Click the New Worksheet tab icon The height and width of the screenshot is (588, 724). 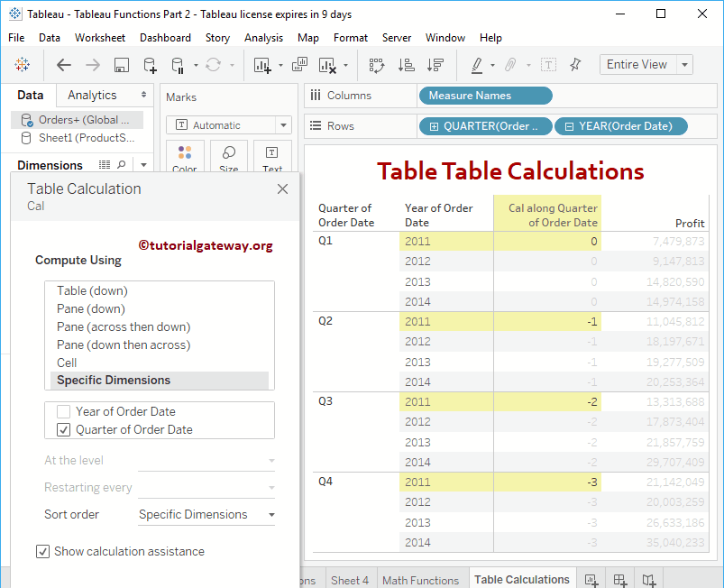591,580
